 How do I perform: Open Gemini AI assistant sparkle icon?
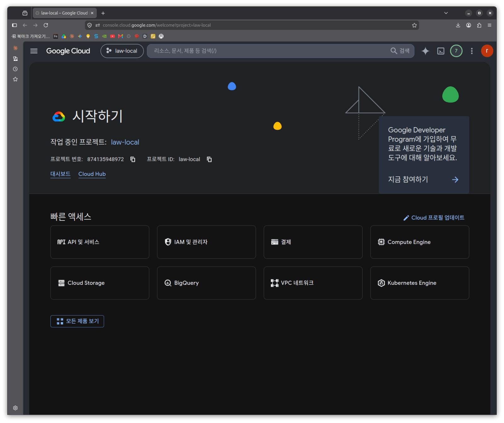[425, 51]
